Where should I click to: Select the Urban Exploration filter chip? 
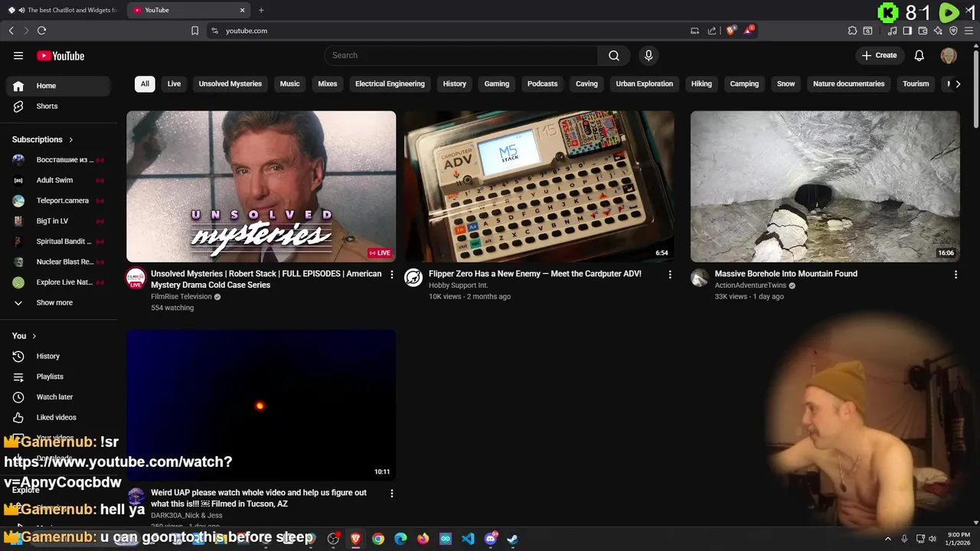pos(645,83)
